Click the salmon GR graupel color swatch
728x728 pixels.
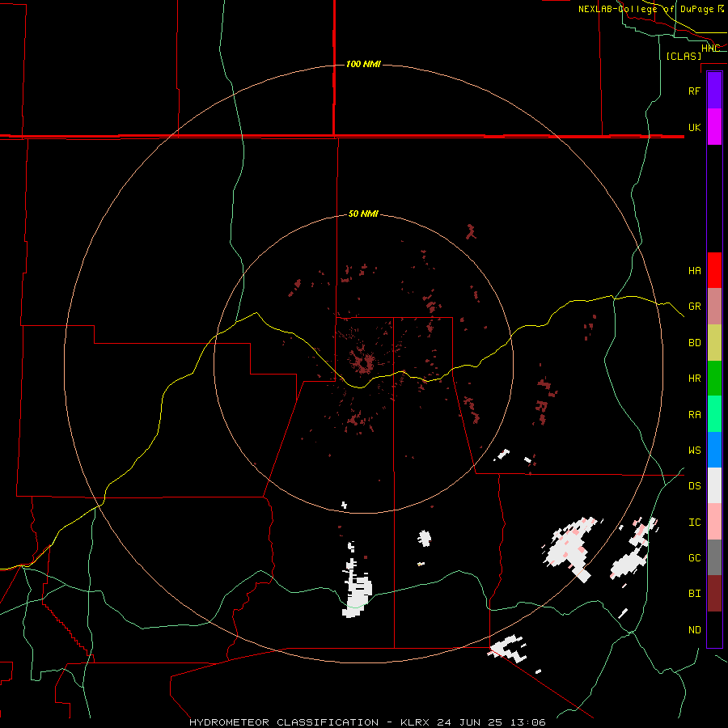(x=714, y=307)
